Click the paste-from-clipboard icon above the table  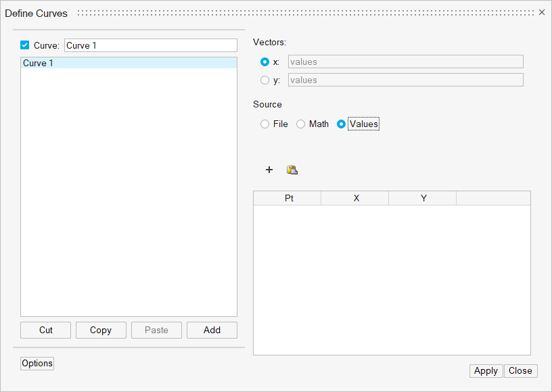(x=292, y=170)
